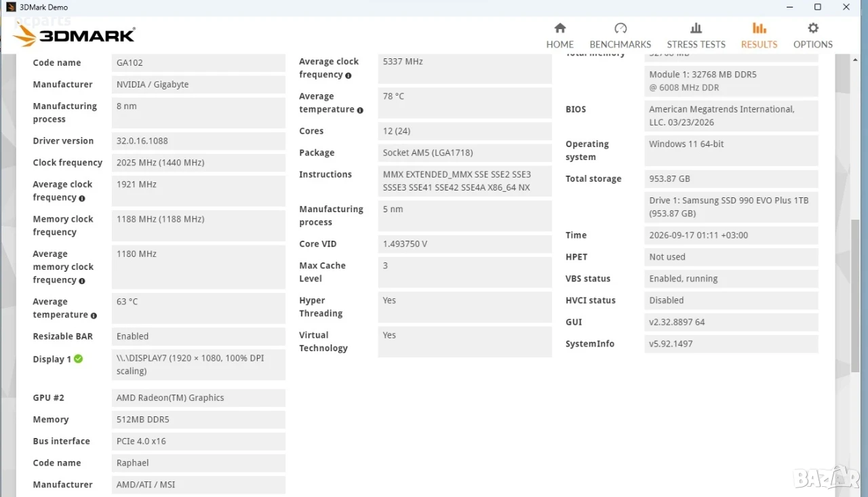
Task: Switch to the BENCHMARKS tab label
Action: pyautogui.click(x=620, y=44)
